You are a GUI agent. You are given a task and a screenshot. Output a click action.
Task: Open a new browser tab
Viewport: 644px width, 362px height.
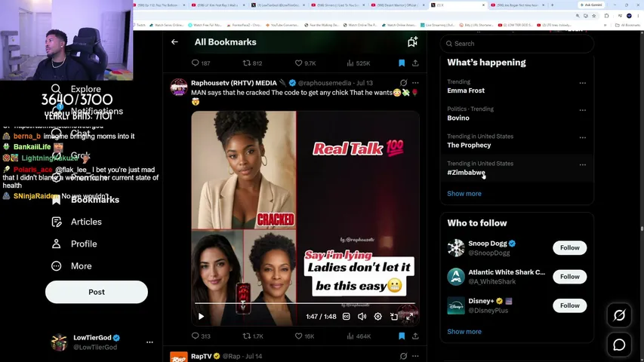pos(552,5)
